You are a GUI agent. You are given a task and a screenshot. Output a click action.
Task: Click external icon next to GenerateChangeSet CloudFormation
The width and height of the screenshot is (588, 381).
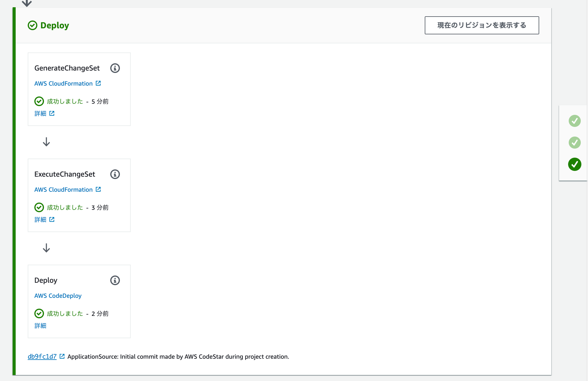98,83
